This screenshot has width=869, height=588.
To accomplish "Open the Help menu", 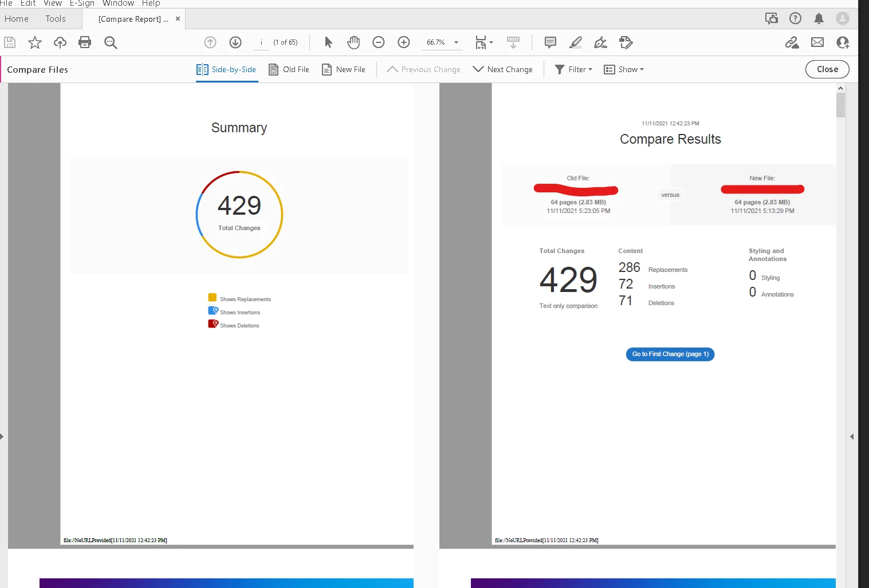I will pos(151,3).
